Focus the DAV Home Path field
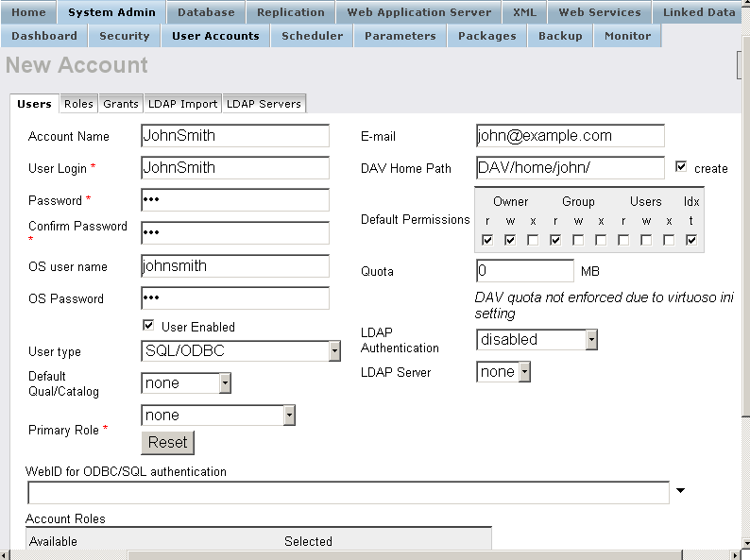The width and height of the screenshot is (750, 560). (x=571, y=168)
